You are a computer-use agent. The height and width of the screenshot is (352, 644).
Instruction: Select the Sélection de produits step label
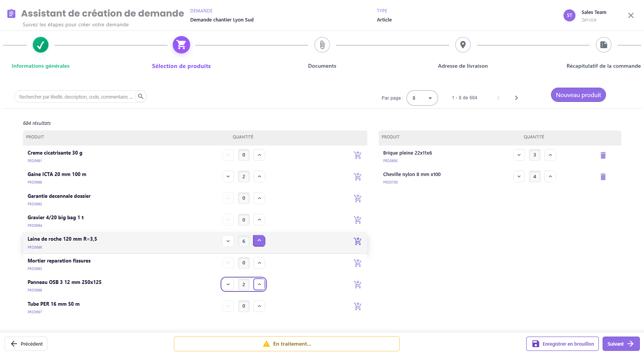tap(181, 66)
